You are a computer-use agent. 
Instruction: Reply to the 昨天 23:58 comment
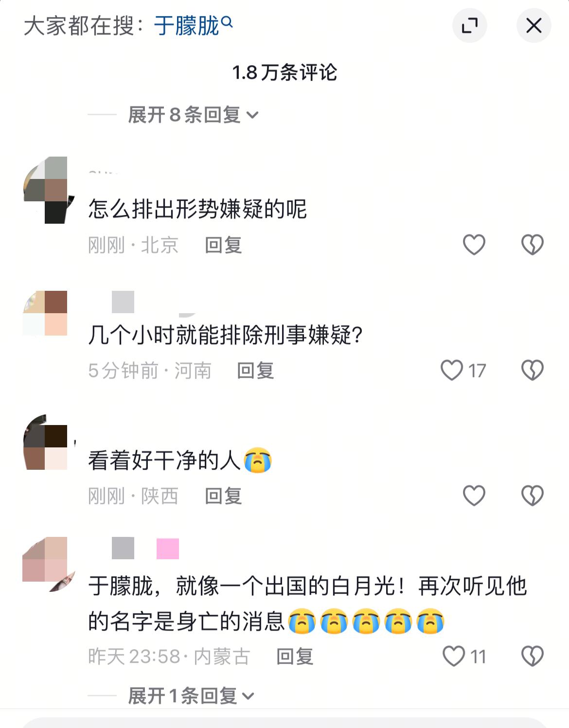click(295, 657)
